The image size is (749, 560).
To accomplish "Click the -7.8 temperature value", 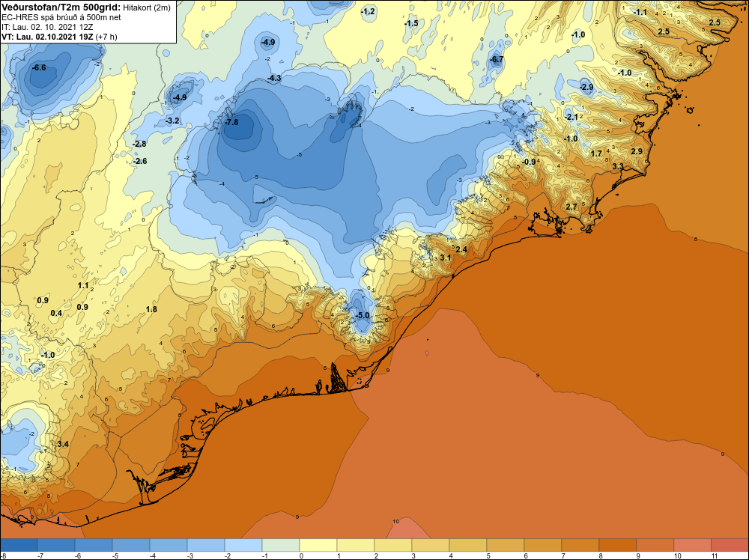I will click(231, 122).
